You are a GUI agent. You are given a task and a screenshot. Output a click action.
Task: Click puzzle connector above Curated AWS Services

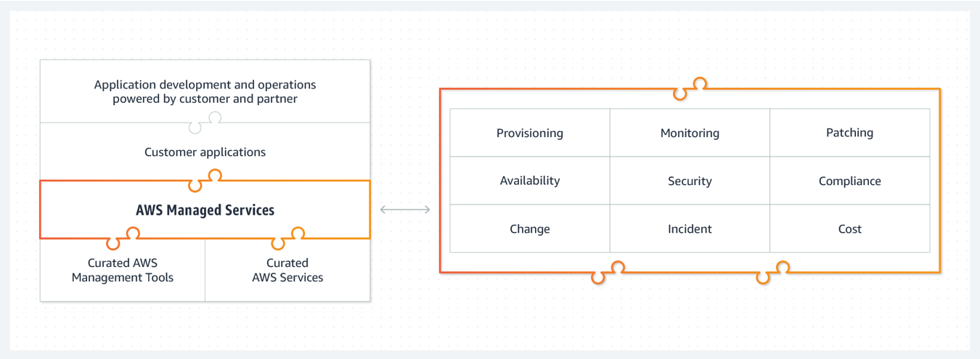pyautogui.click(x=287, y=238)
